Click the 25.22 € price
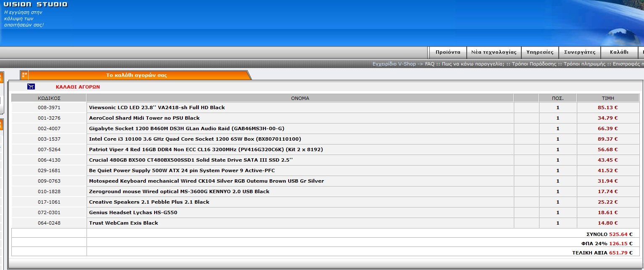The width and height of the screenshot is (644, 270). [x=608, y=202]
